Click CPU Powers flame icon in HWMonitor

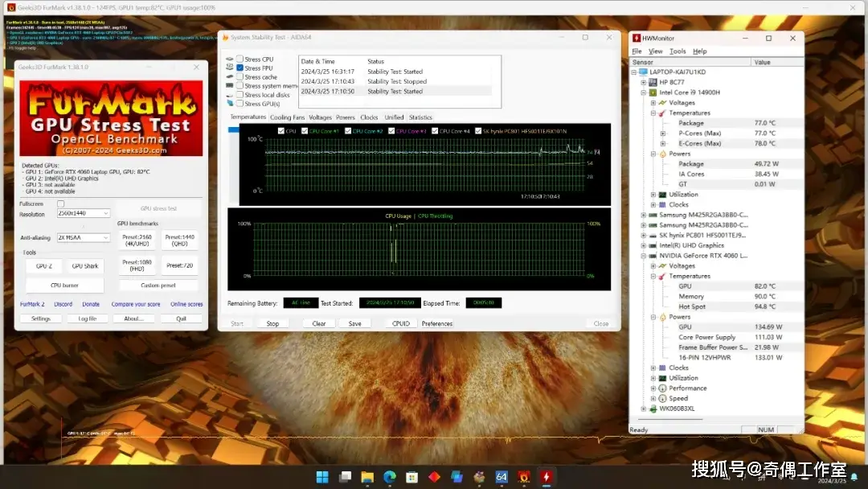662,154
